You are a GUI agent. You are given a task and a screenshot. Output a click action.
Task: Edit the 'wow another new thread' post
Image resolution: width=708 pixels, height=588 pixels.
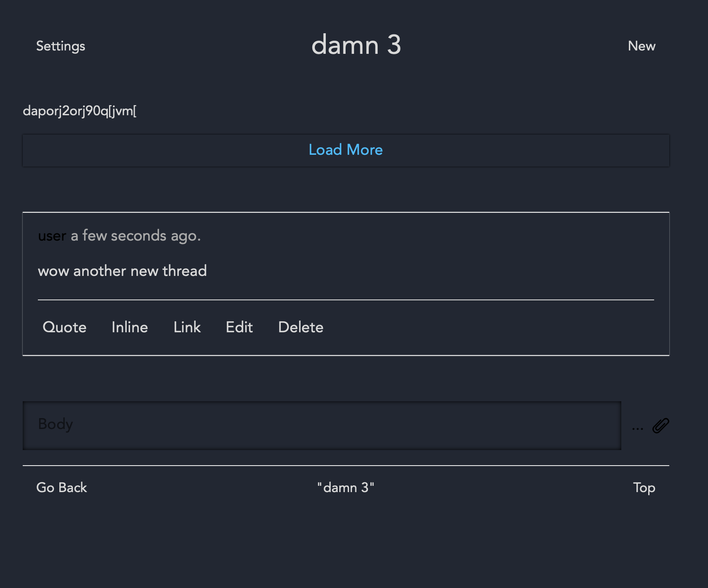click(x=239, y=327)
